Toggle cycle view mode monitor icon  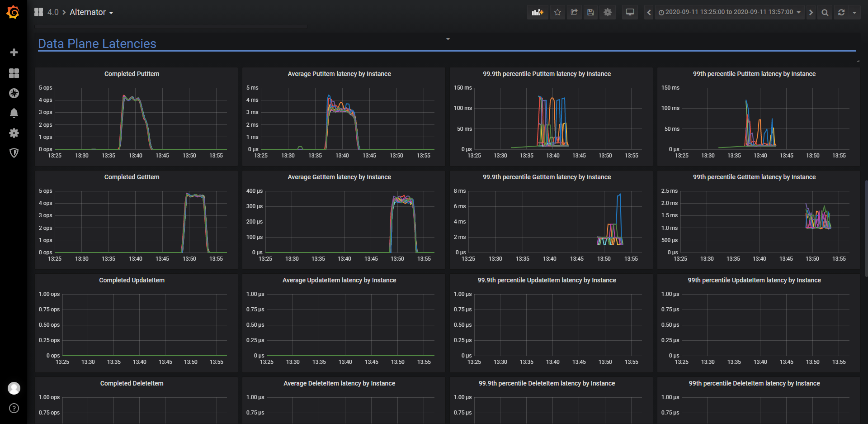tap(630, 12)
